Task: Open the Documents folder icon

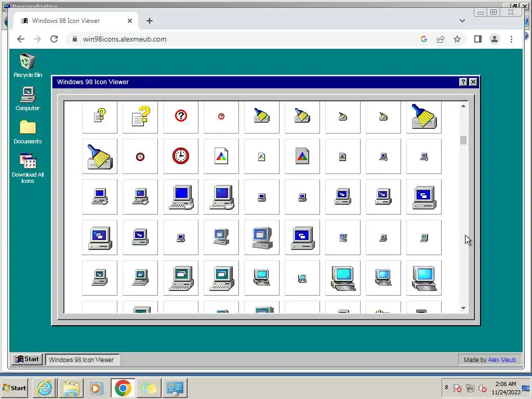Action: coord(28,132)
